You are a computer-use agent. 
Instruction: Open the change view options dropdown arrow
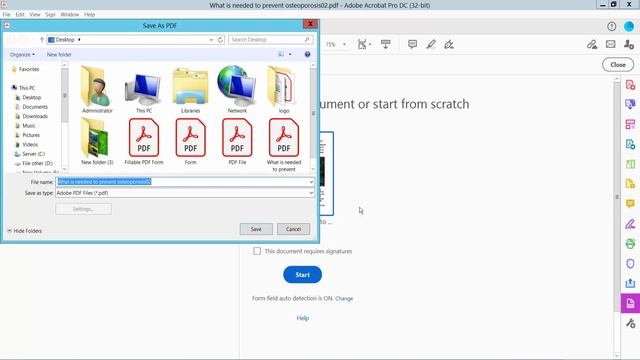coord(290,54)
